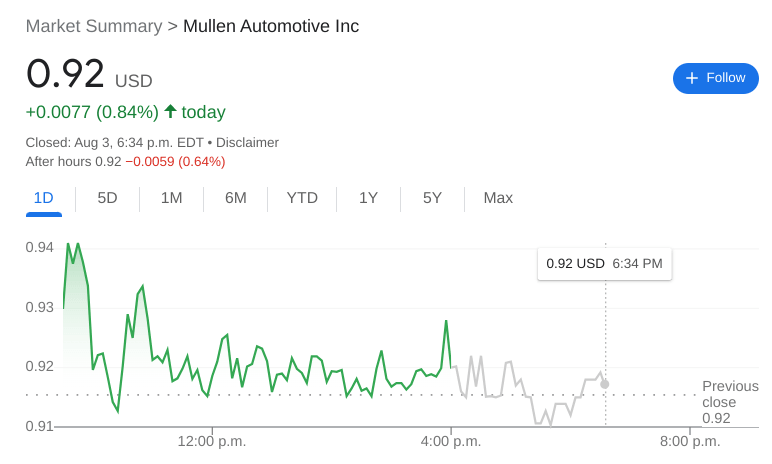The width and height of the screenshot is (772, 464).
Task: Click the Follow button
Action: (715, 78)
